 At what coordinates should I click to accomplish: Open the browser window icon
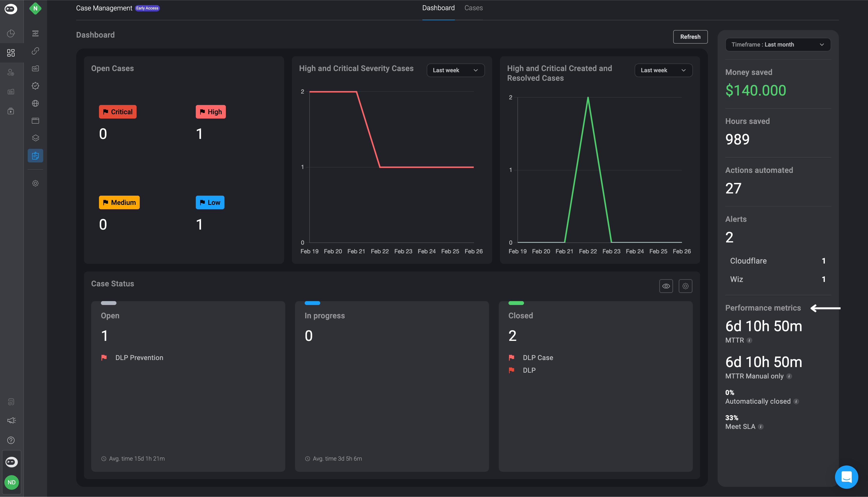35,120
